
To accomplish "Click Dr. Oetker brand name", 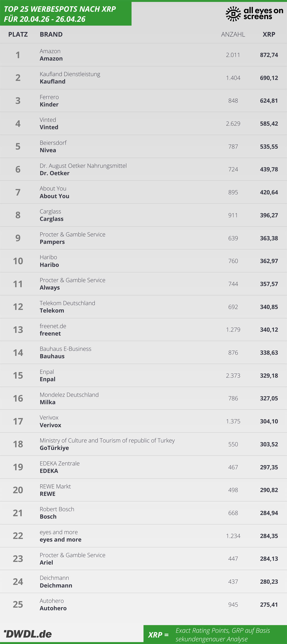I will (55, 173).
